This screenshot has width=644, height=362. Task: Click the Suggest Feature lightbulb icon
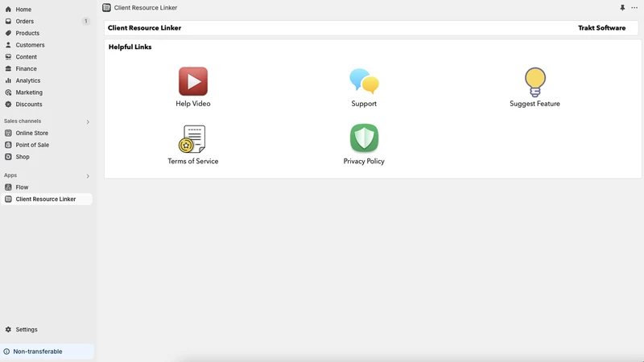(x=535, y=82)
